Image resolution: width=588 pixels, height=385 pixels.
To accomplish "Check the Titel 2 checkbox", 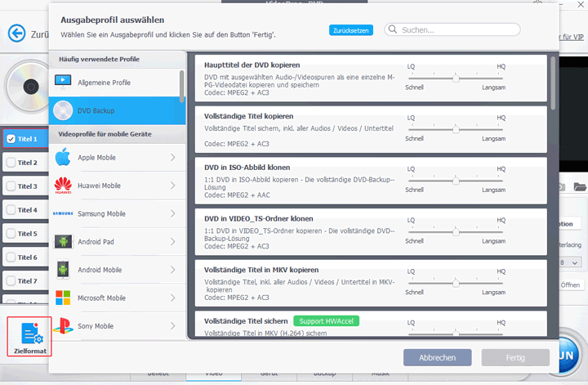I will (11, 163).
